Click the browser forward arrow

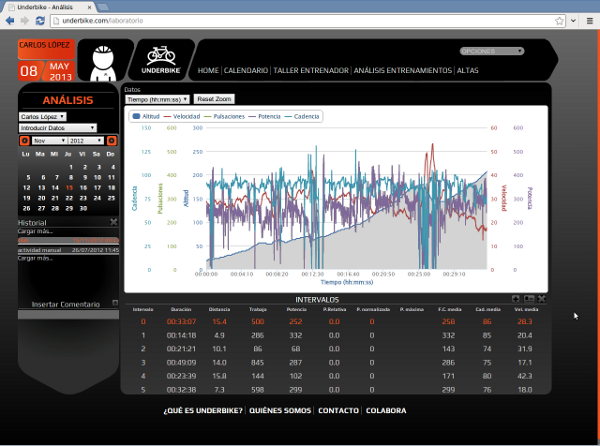click(x=25, y=21)
